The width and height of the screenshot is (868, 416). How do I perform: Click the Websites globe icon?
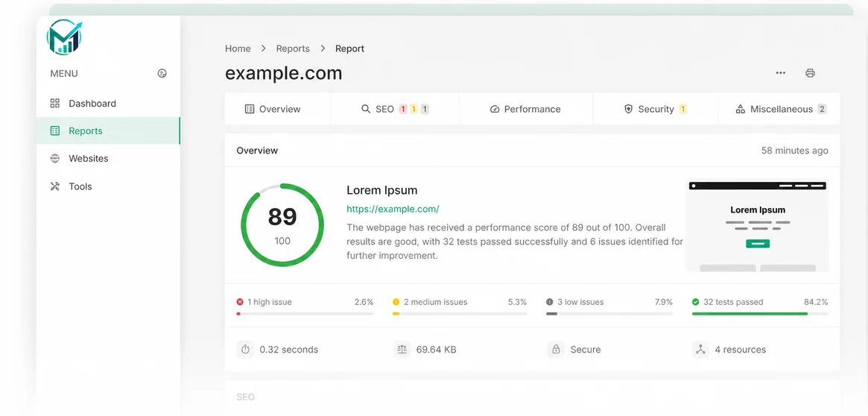(x=55, y=159)
